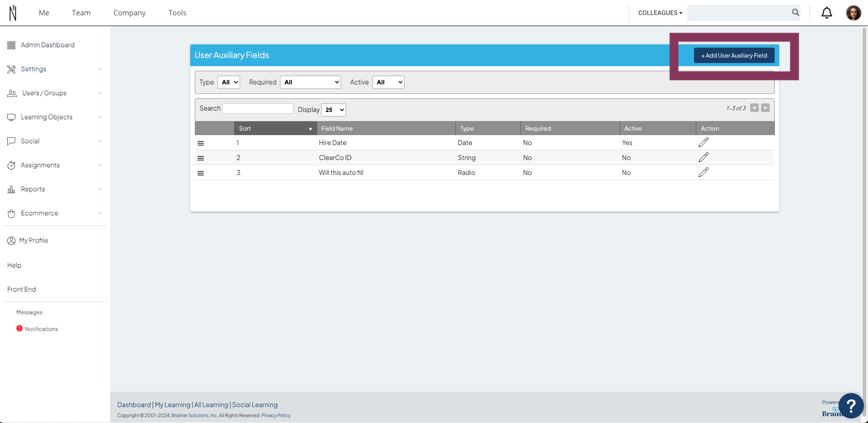
Task: Edit the ClearCo ID field pencil icon
Action: tap(704, 157)
